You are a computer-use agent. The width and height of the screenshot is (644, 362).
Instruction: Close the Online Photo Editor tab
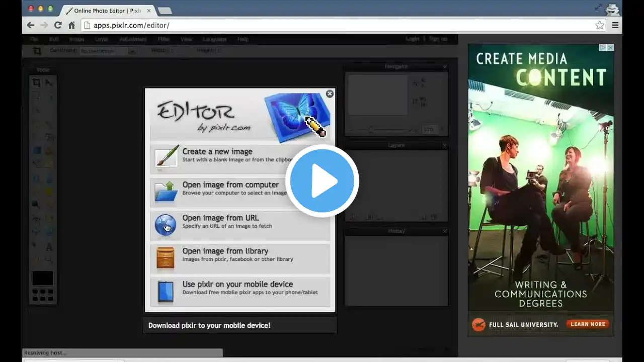(x=149, y=11)
